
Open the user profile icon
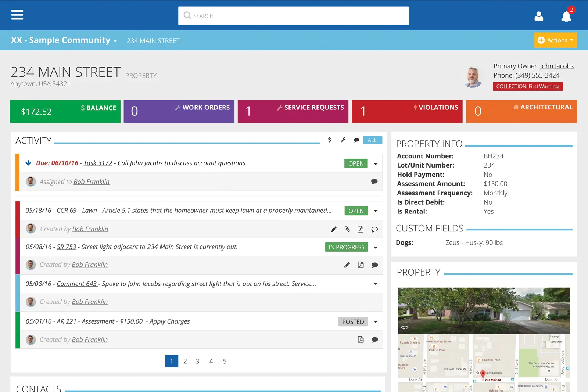click(539, 16)
